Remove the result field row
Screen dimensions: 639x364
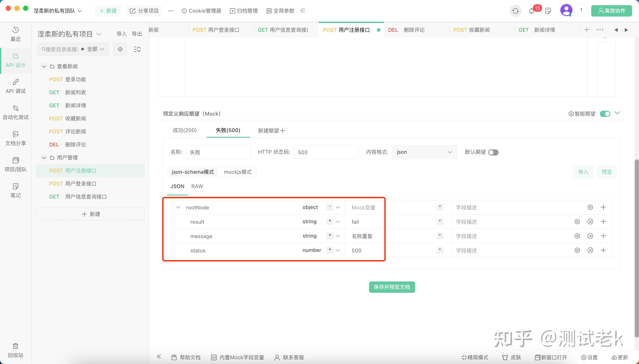[591, 222]
